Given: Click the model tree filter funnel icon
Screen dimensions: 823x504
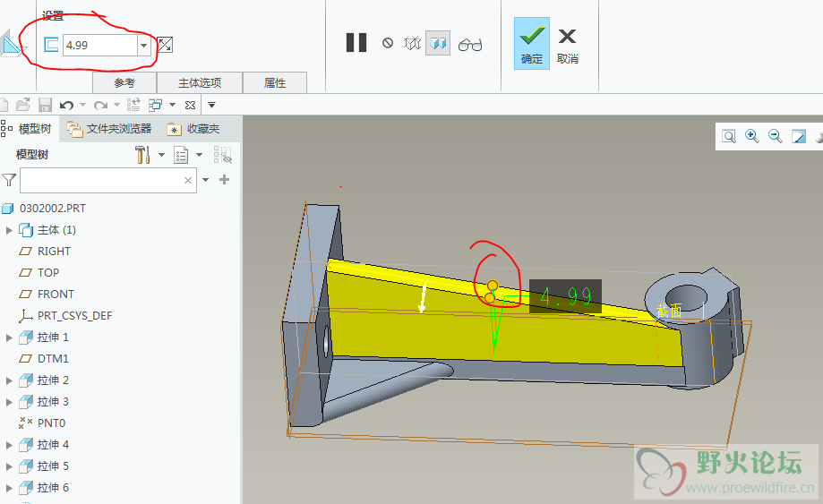Looking at the screenshot, I should [x=9, y=181].
